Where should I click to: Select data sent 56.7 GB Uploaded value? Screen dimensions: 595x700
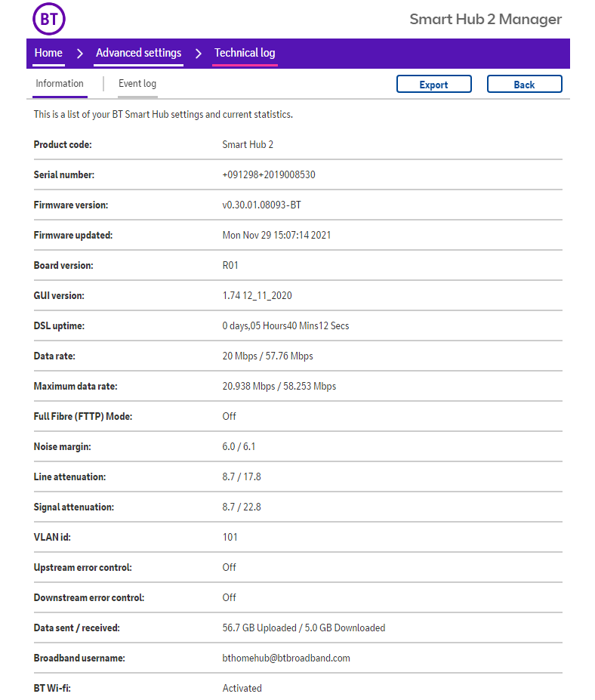[304, 628]
